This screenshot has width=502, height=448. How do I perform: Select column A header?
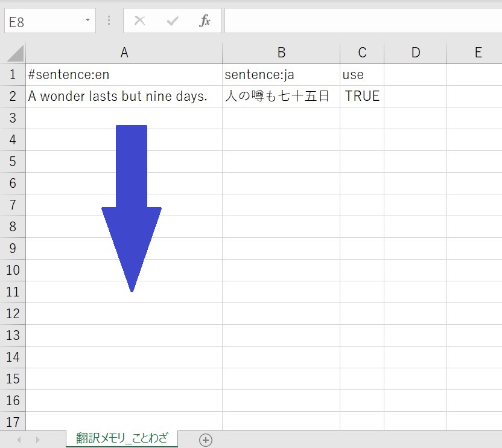[x=124, y=53]
